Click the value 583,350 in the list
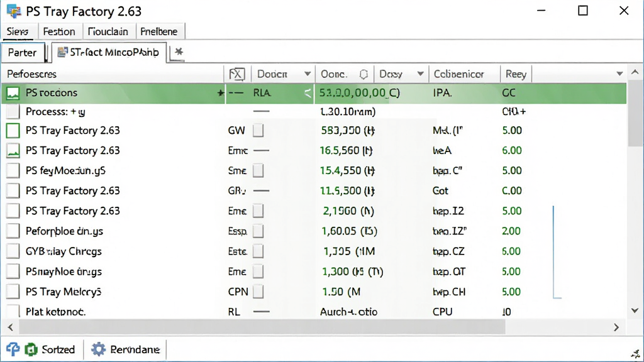Screen dimensions: 644x362 [347, 131]
